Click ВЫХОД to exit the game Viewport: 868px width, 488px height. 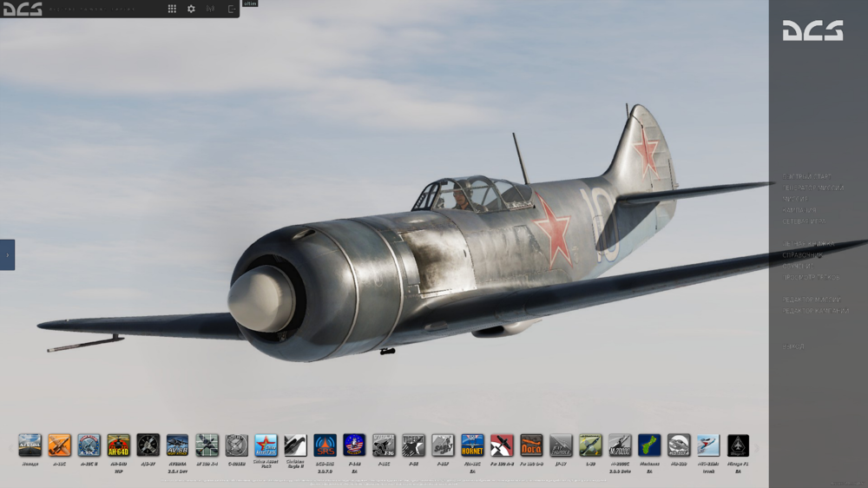point(793,346)
